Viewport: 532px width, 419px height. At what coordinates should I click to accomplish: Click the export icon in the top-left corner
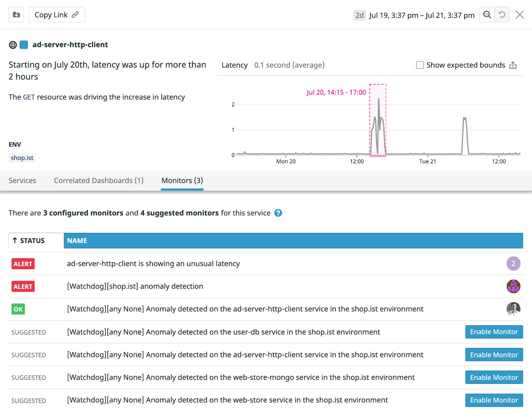coord(16,14)
